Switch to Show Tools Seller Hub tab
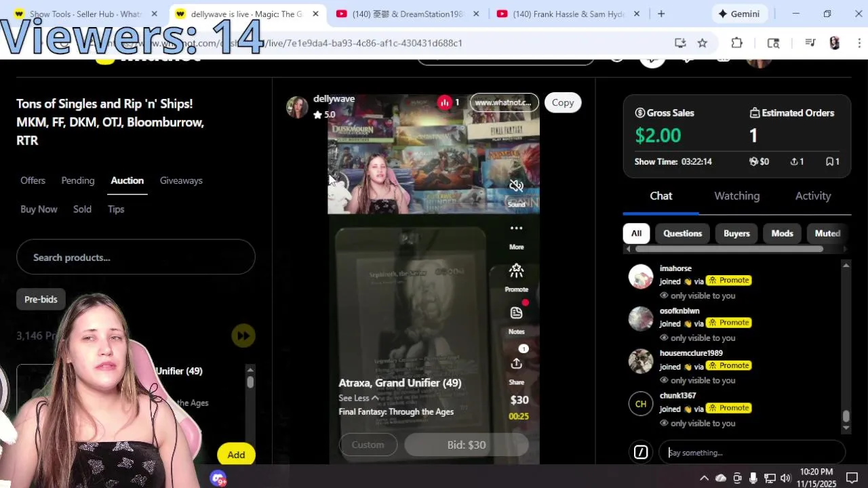 [x=86, y=14]
